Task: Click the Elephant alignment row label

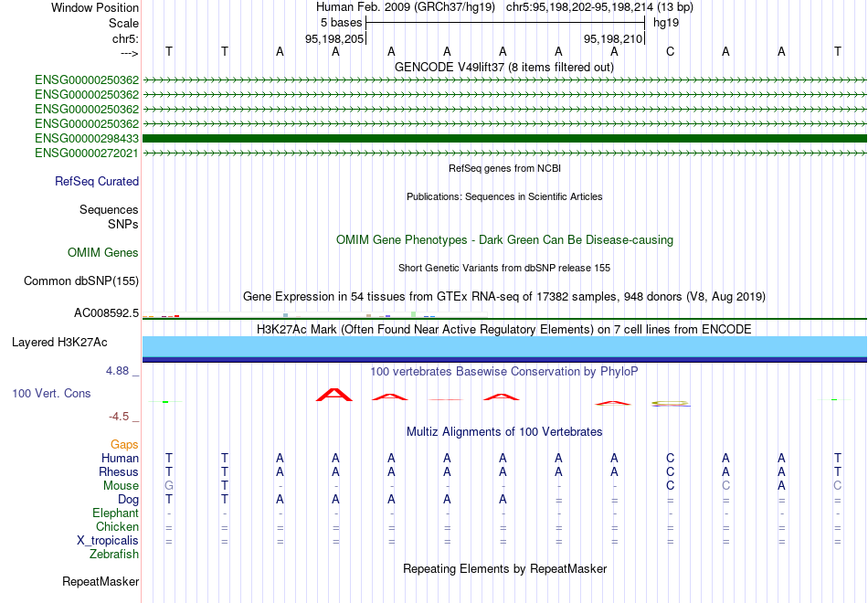Action: 116,513
